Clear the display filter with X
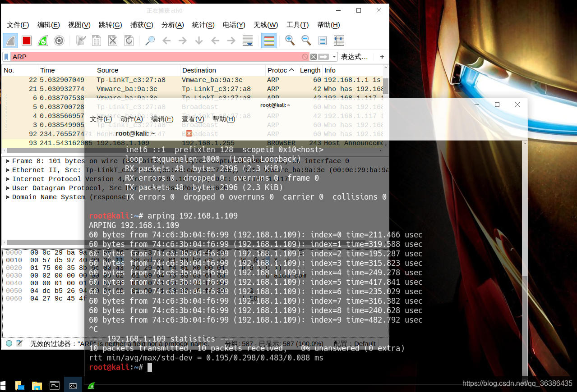The height and width of the screenshot is (392, 577). 314,57
